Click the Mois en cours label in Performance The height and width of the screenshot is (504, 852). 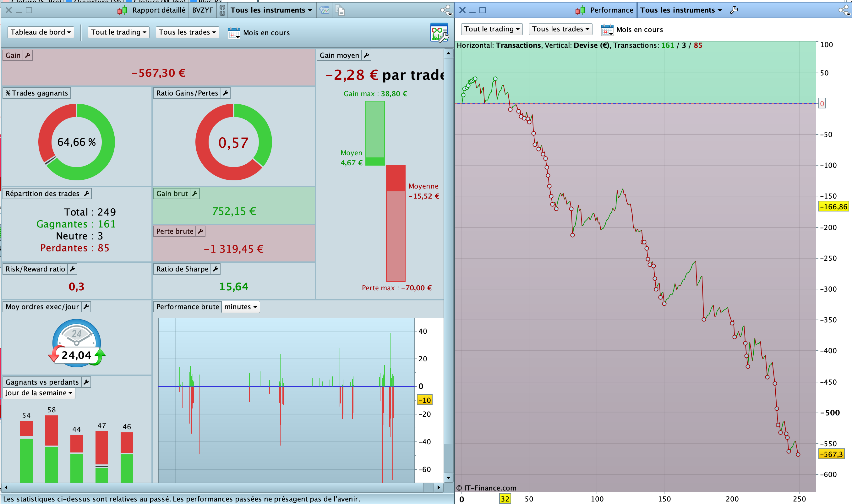pyautogui.click(x=639, y=30)
